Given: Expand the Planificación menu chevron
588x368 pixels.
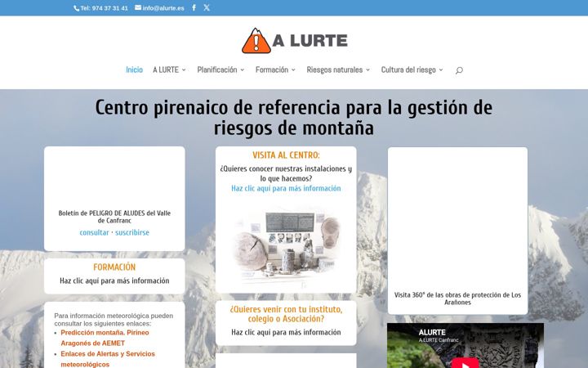Looking at the screenshot, I should coord(243,70).
